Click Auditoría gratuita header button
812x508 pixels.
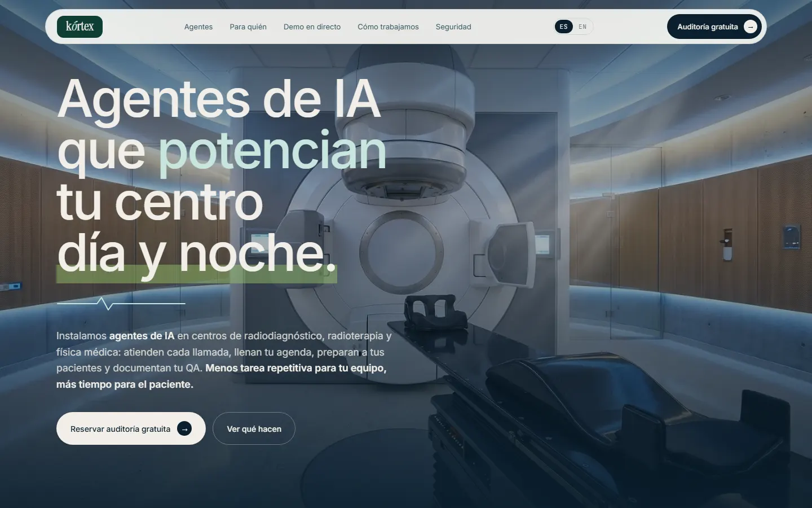(x=714, y=27)
